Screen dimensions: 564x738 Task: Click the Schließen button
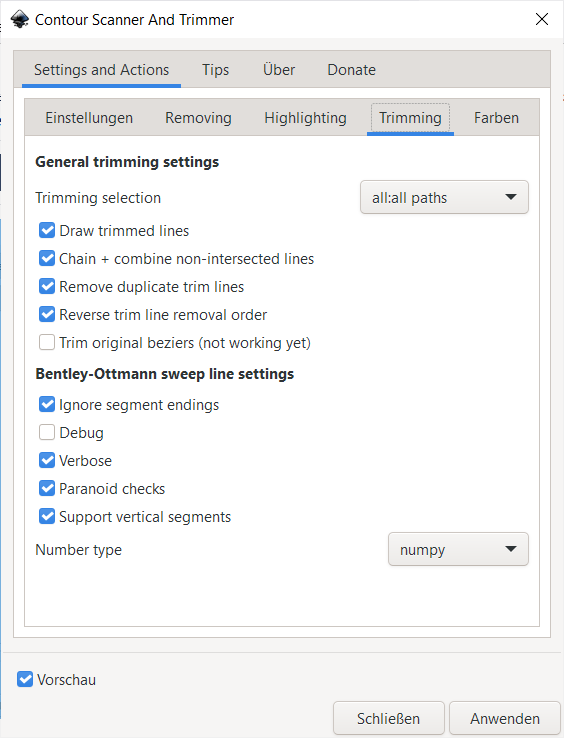[388, 718]
